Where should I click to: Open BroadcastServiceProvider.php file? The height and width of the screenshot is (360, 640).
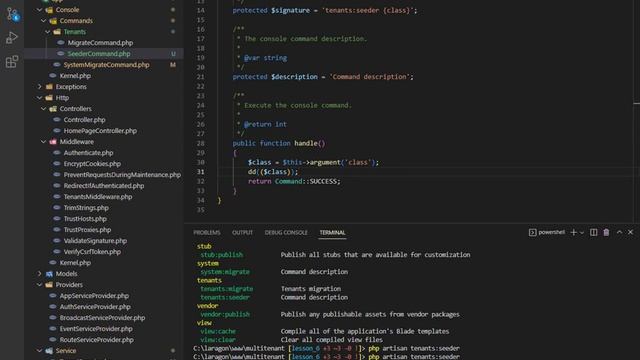tap(102, 318)
